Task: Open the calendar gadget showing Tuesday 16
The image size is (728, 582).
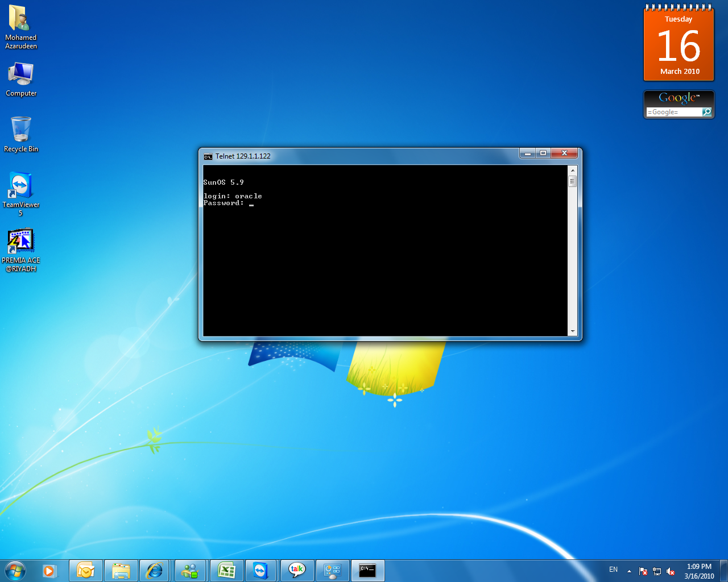Action: [679, 45]
